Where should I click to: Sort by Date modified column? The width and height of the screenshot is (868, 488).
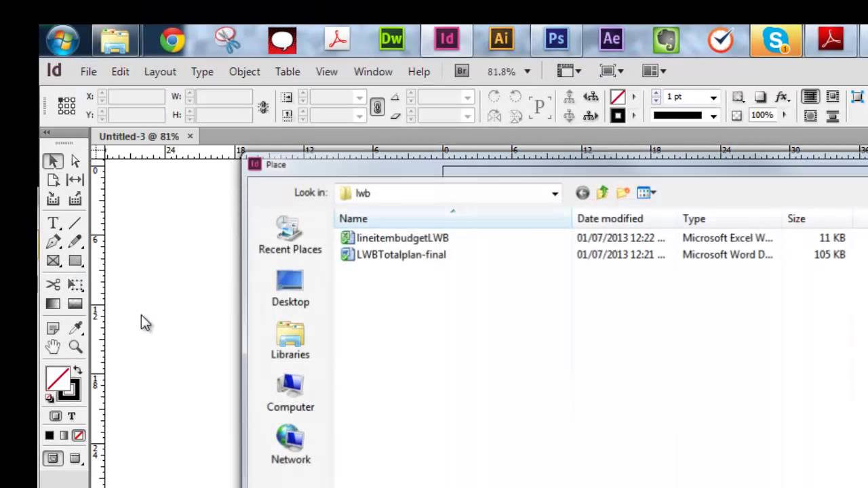625,218
